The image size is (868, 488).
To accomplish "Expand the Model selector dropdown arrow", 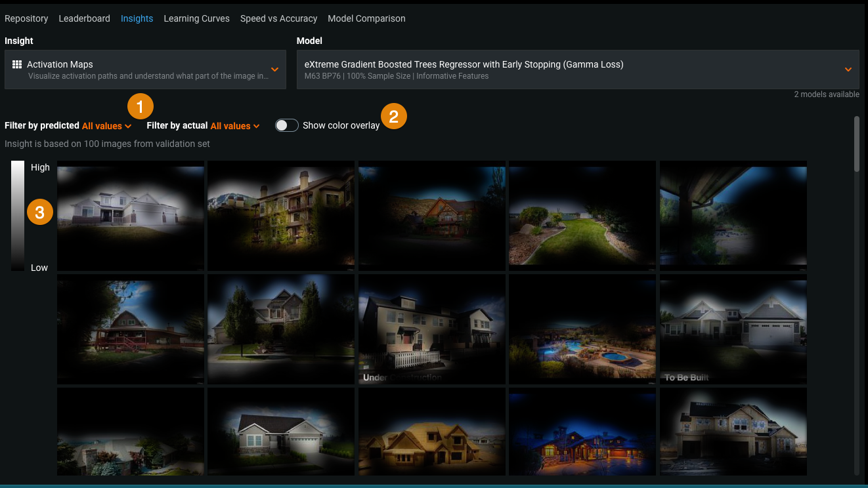I will tap(848, 70).
